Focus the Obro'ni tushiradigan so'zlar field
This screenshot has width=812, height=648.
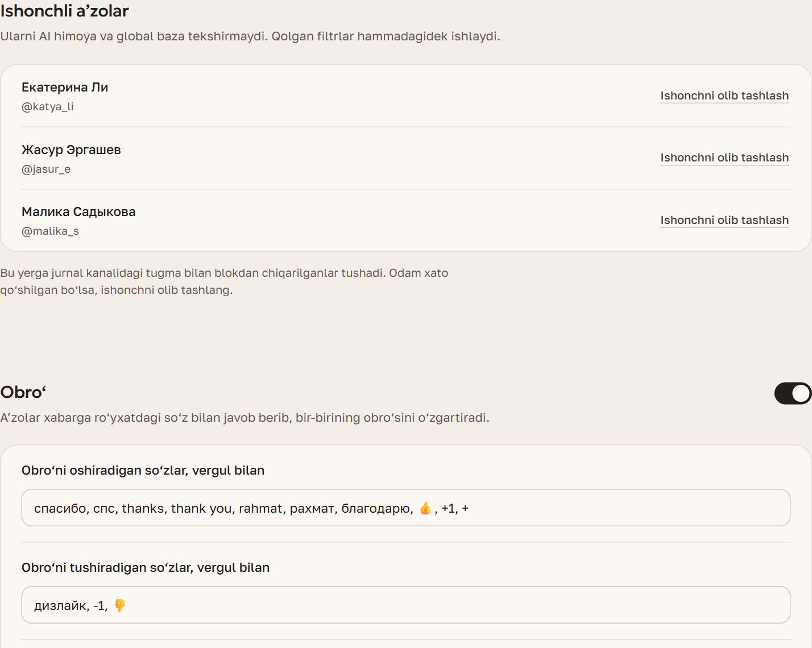pos(406,605)
